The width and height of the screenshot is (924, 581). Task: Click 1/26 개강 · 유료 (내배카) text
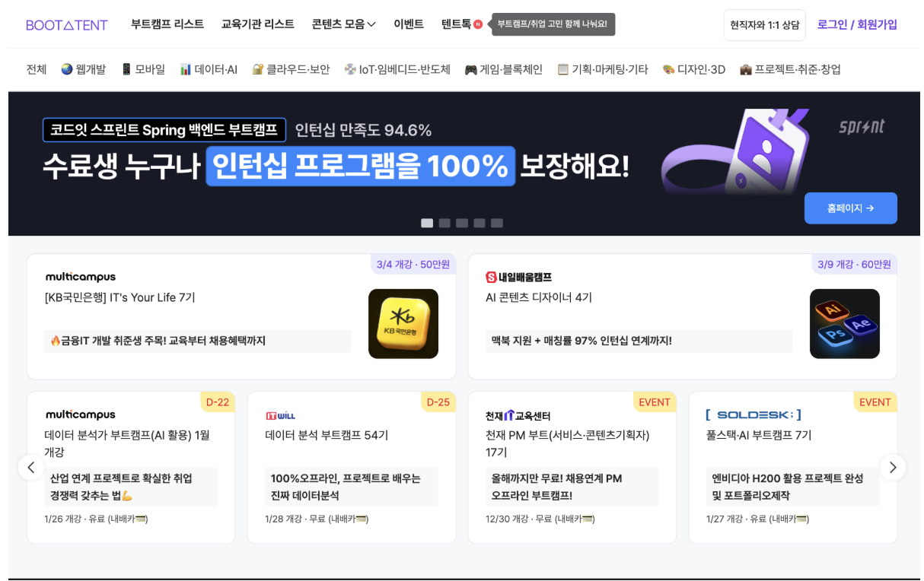[96, 519]
